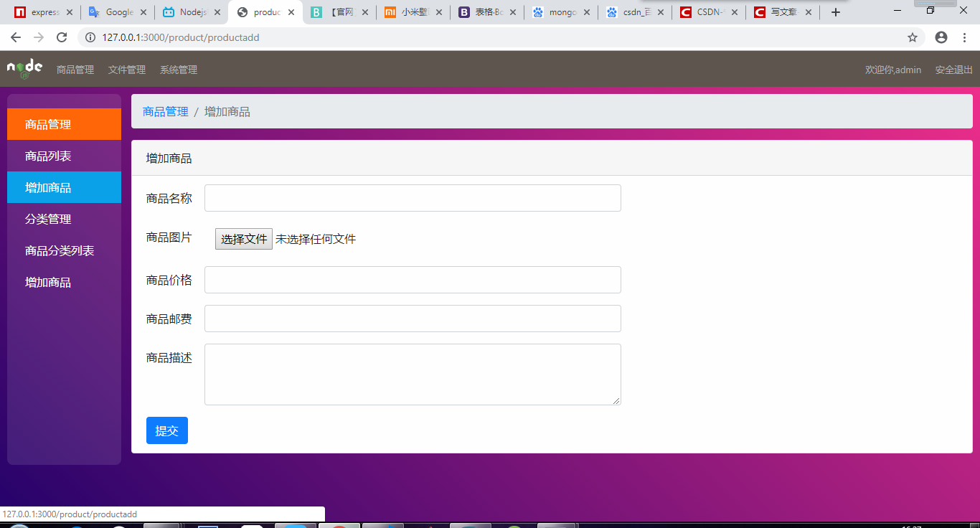This screenshot has width=980, height=528.
Task: Navigate back using the browser back arrow
Action: click(15, 37)
